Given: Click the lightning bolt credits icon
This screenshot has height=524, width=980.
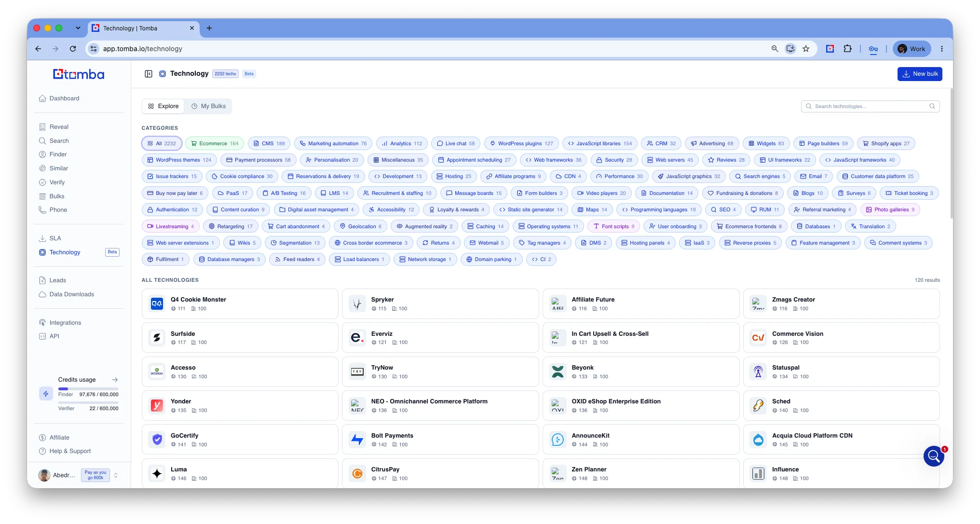Looking at the screenshot, I should 46,394.
